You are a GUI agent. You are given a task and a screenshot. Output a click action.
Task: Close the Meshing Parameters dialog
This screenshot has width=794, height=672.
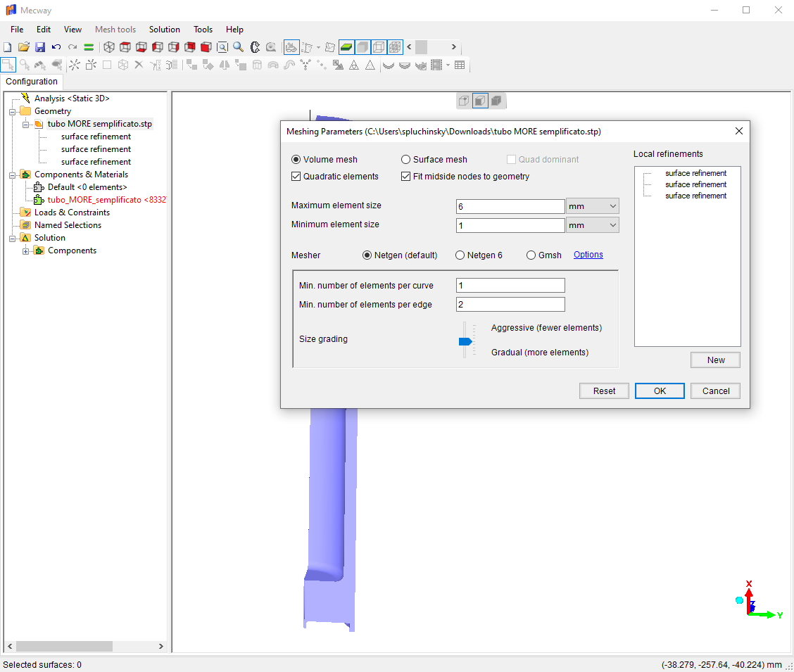click(739, 131)
